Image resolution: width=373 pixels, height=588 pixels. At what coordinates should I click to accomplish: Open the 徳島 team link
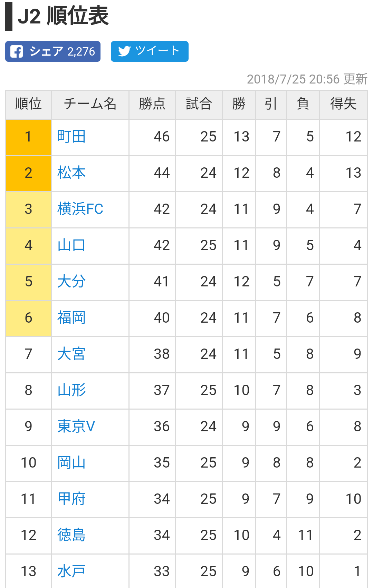click(x=71, y=535)
